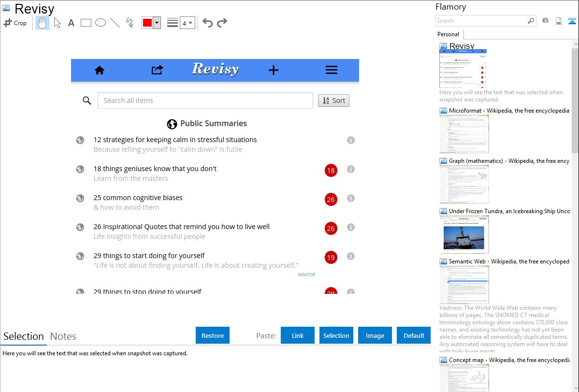579x392 pixels.
Task: Open the Microformat Wikipedia snapshot thumbnail
Action: click(464, 134)
